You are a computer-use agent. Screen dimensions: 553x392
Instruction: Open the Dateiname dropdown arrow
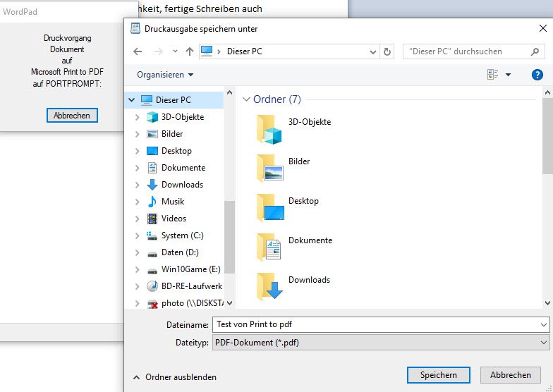(544, 324)
